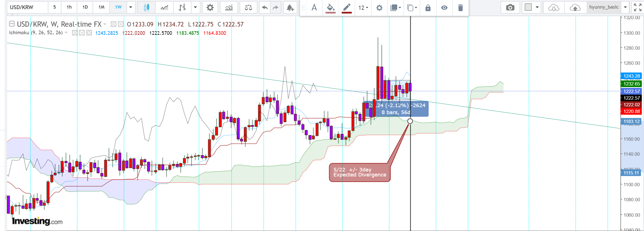Toggle Ichimoku indicator visibility

click(x=75, y=33)
